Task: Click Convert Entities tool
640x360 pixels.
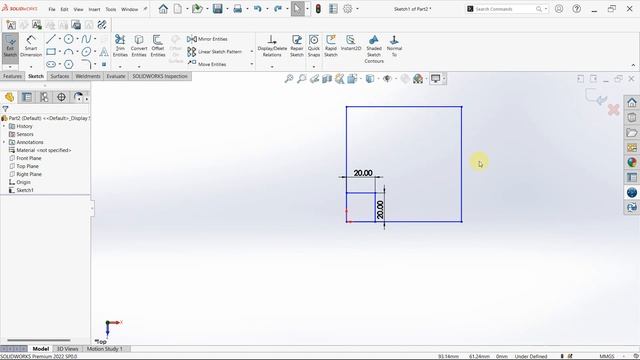Action: pos(139,46)
